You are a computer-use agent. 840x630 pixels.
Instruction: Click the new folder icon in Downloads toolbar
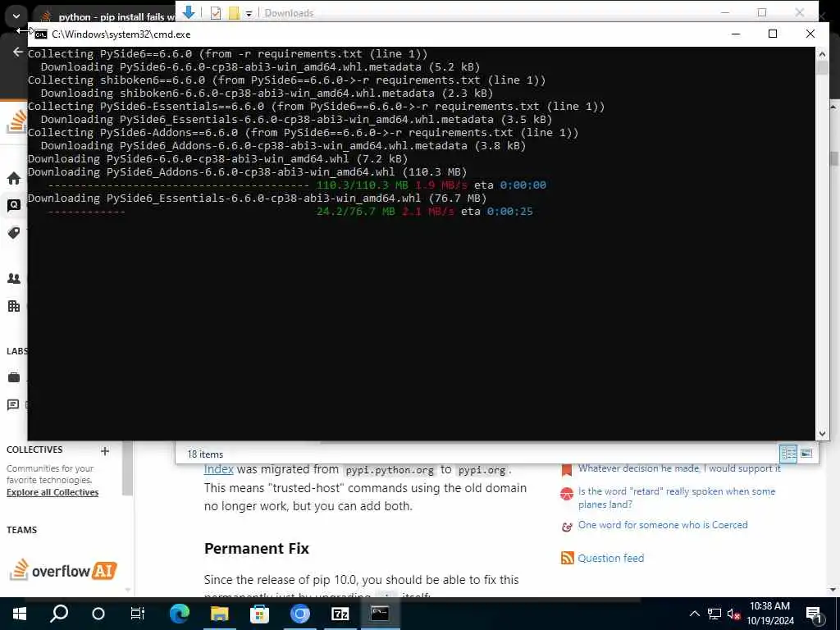(234, 13)
